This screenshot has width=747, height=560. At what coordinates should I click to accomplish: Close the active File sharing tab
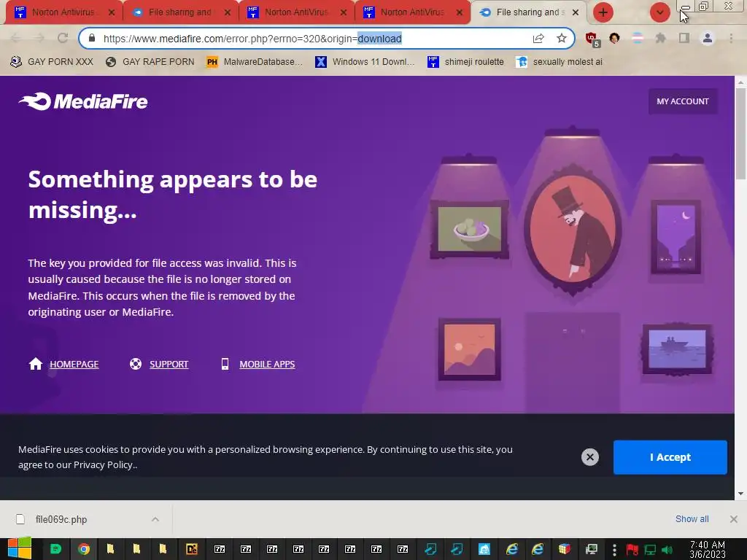coord(576,12)
